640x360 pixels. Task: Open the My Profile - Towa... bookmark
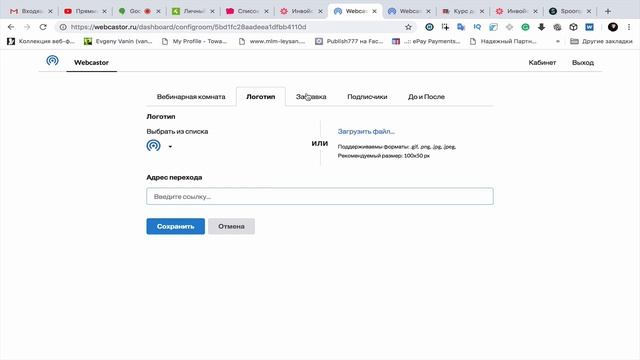[x=194, y=41]
